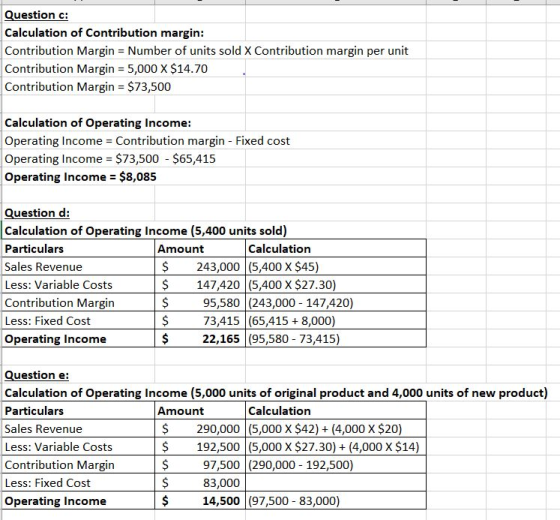Select amount cell 192,500
Image resolution: width=560 pixels, height=520 pixels.
click(200, 447)
